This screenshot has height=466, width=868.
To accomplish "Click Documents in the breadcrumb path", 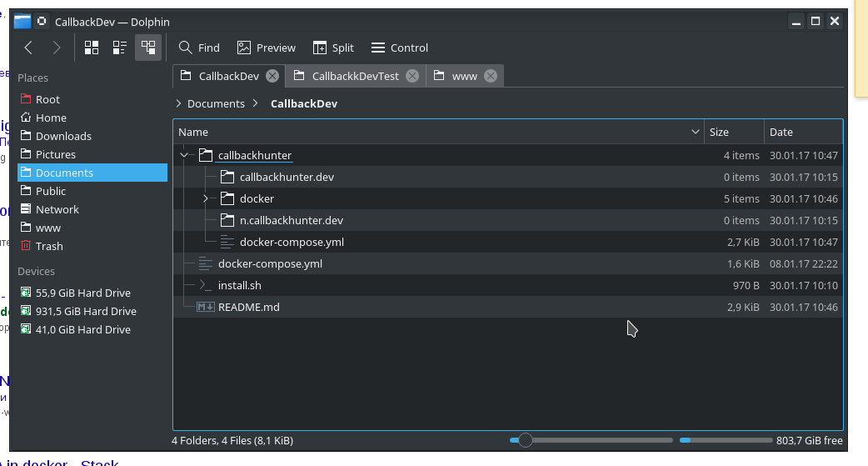I will pyautogui.click(x=216, y=103).
